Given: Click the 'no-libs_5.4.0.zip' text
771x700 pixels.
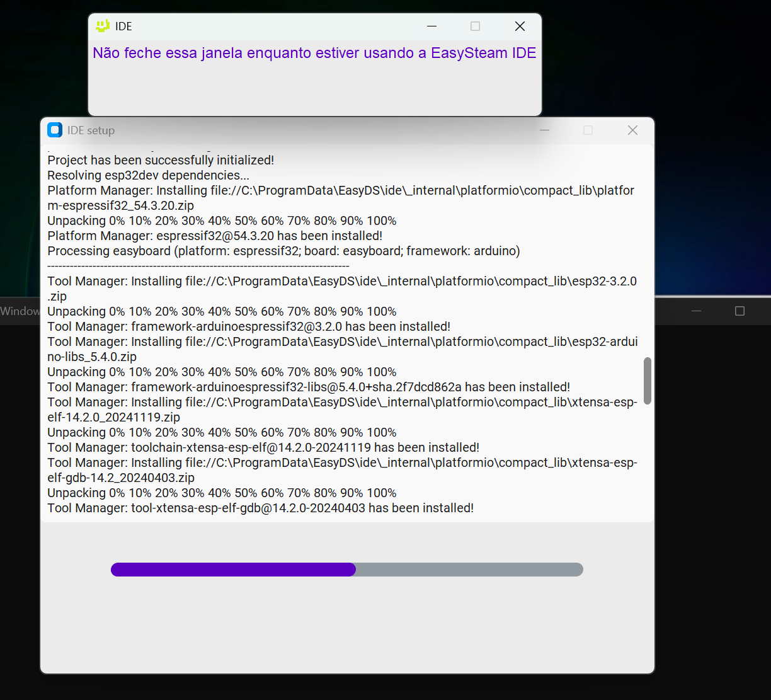Looking at the screenshot, I should tap(92, 357).
